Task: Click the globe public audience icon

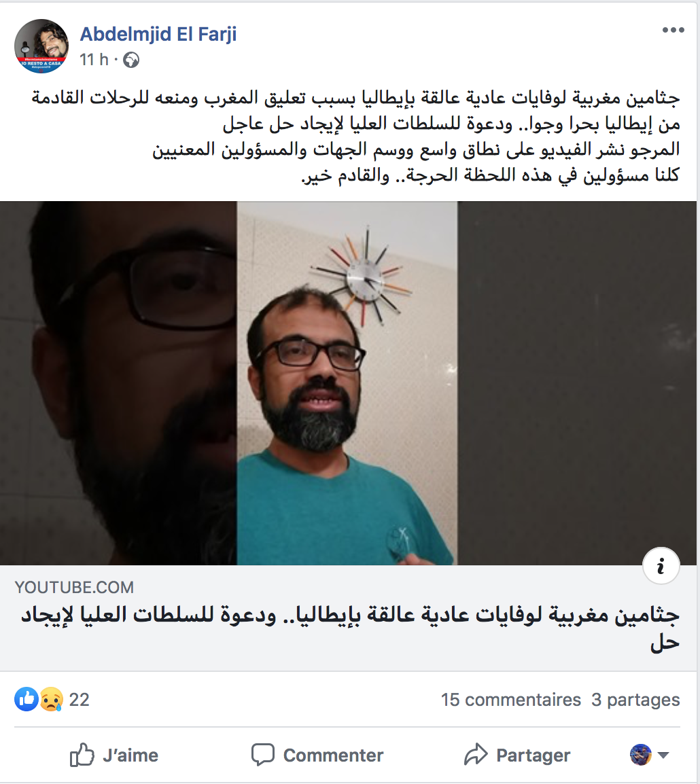Action: (131, 60)
